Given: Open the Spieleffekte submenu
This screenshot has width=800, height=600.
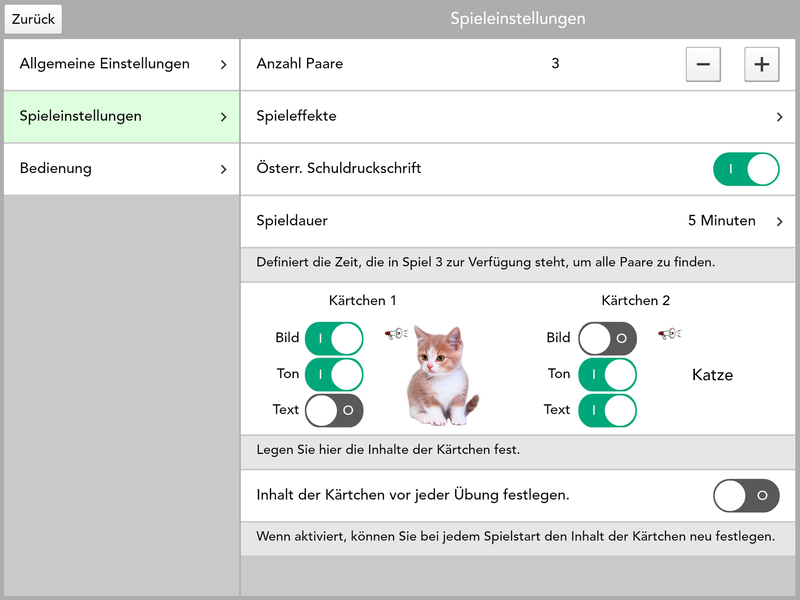Looking at the screenshot, I should [518, 117].
